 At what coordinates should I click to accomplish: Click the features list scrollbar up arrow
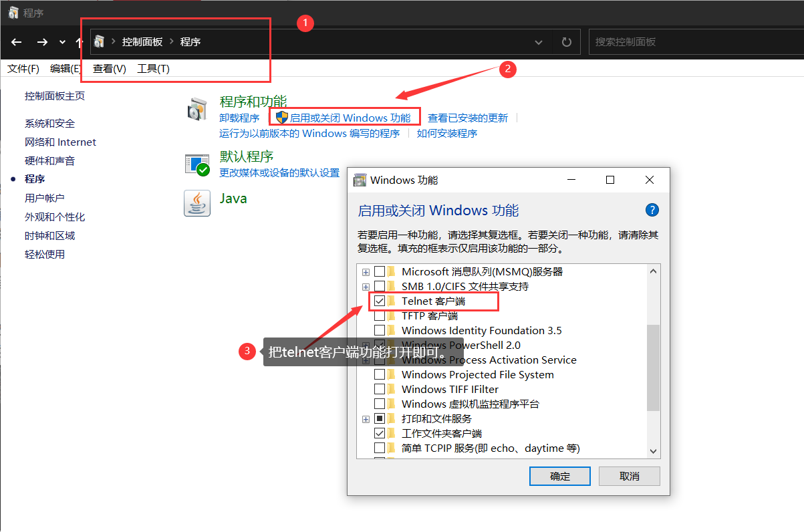tap(654, 271)
